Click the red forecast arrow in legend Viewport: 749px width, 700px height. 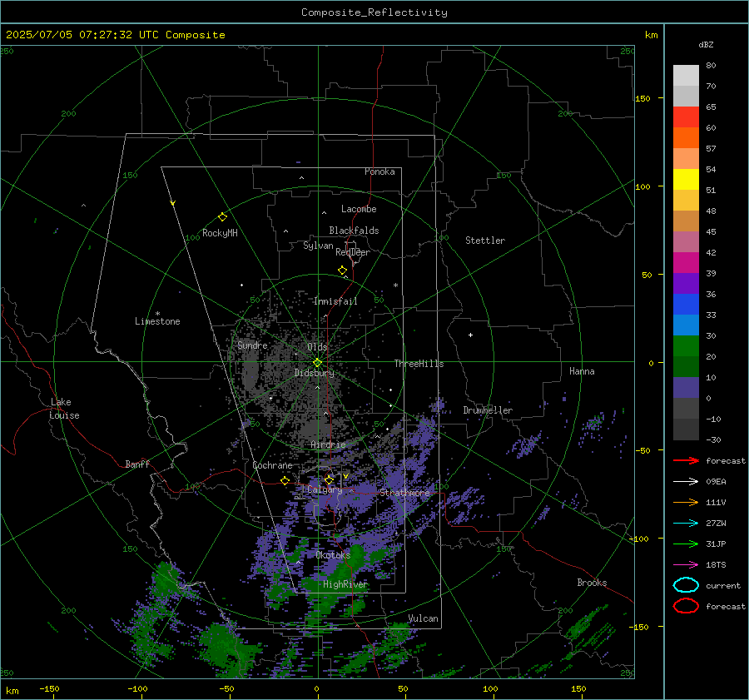click(686, 460)
